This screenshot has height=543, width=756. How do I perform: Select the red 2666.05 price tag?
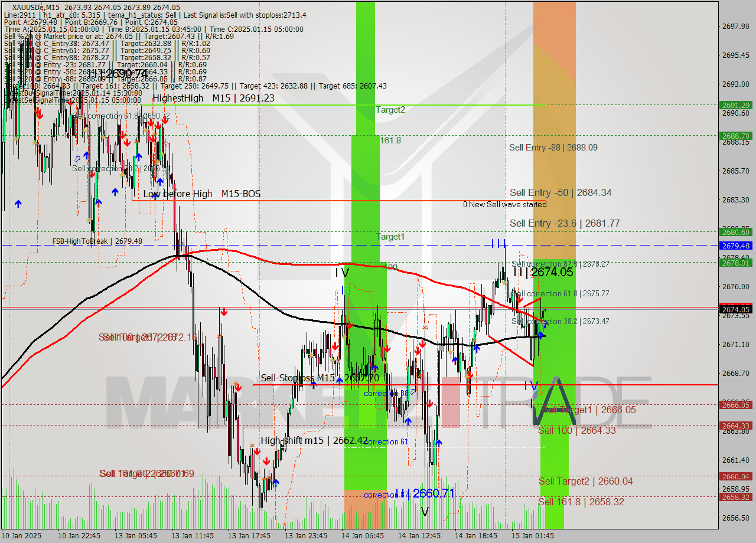tap(735, 404)
